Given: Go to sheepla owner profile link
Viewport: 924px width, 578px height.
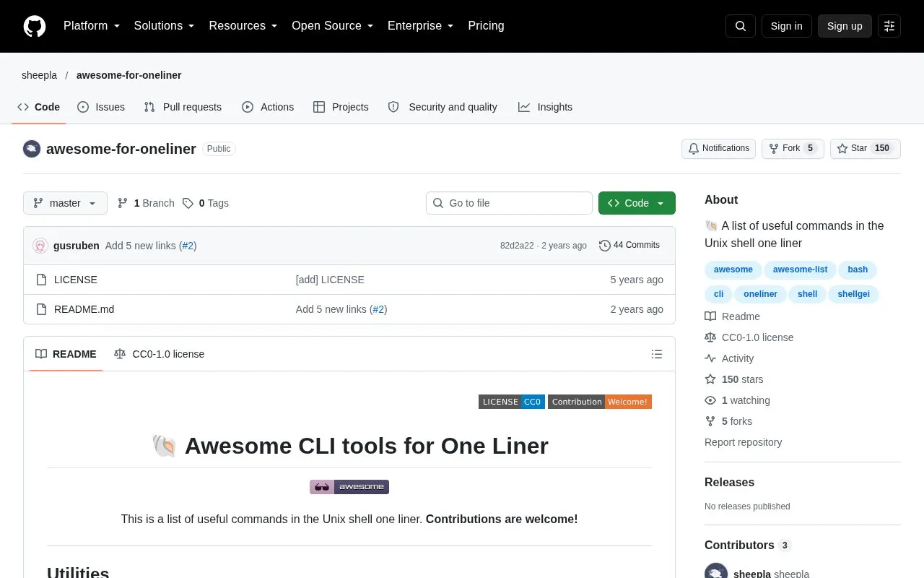Looking at the screenshot, I should [39, 75].
